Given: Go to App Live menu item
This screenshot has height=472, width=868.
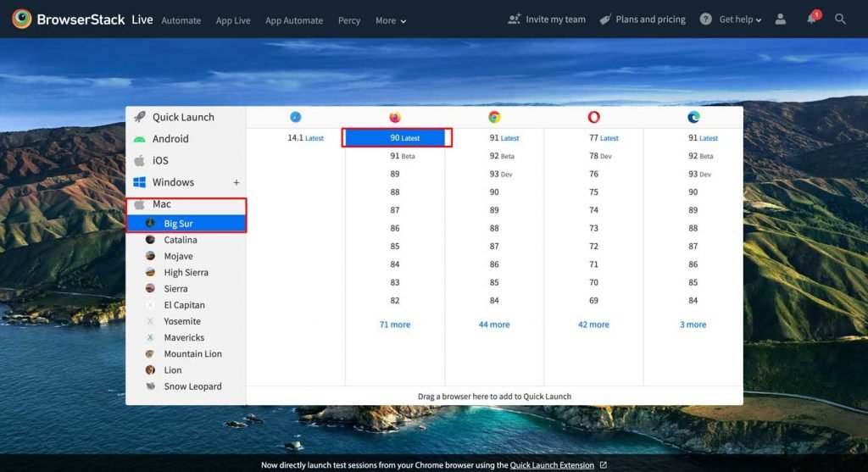Looking at the screenshot, I should pos(233,20).
